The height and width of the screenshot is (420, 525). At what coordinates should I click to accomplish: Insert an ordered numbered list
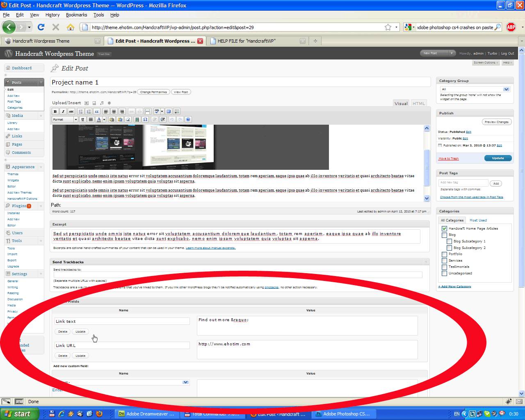[89, 112]
